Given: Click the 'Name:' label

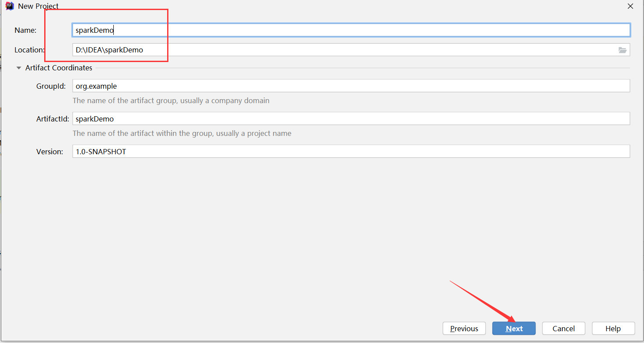Looking at the screenshot, I should pyautogui.click(x=25, y=30).
